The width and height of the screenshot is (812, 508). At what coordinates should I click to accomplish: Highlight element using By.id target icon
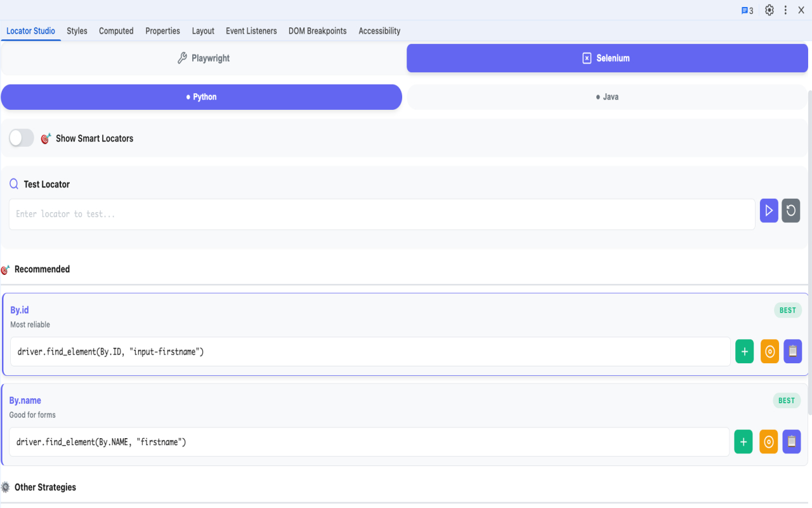point(769,351)
